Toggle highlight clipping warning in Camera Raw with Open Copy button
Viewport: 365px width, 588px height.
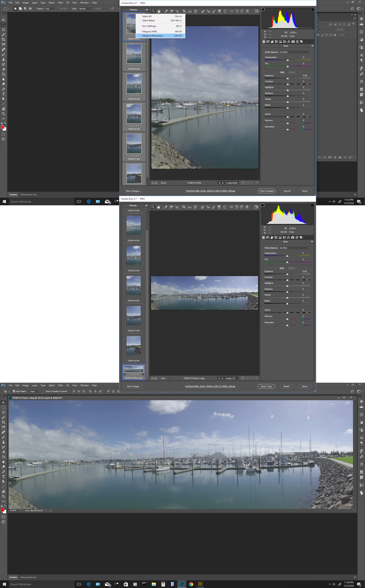[x=312, y=205]
